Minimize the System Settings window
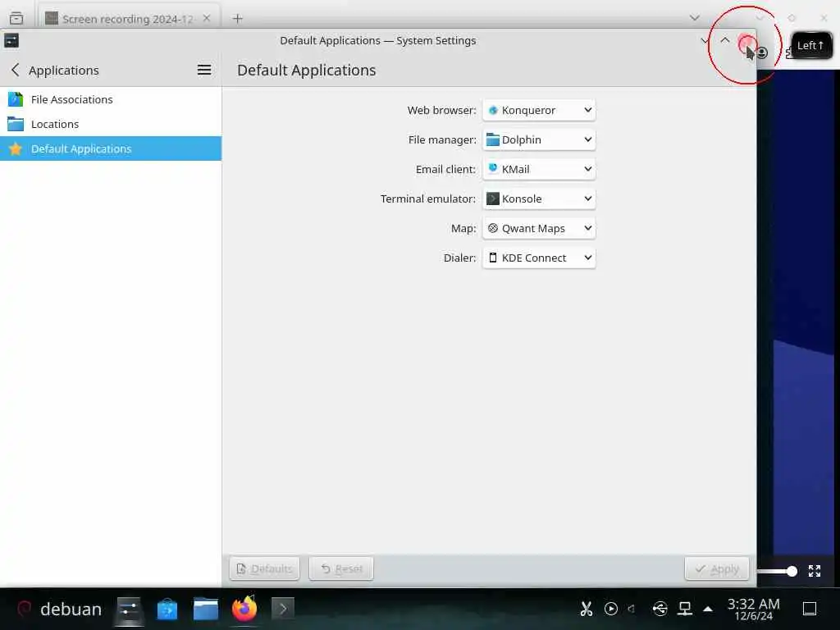The width and height of the screenshot is (840, 630). click(705, 41)
